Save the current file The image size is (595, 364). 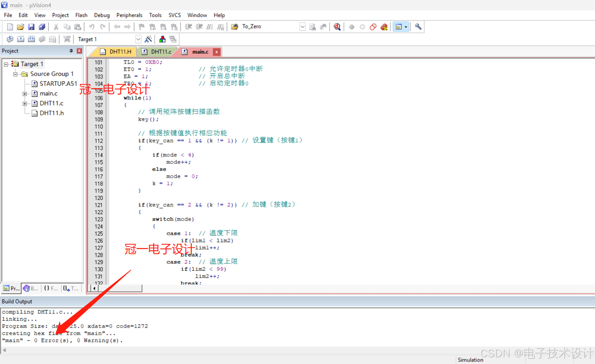tap(31, 27)
